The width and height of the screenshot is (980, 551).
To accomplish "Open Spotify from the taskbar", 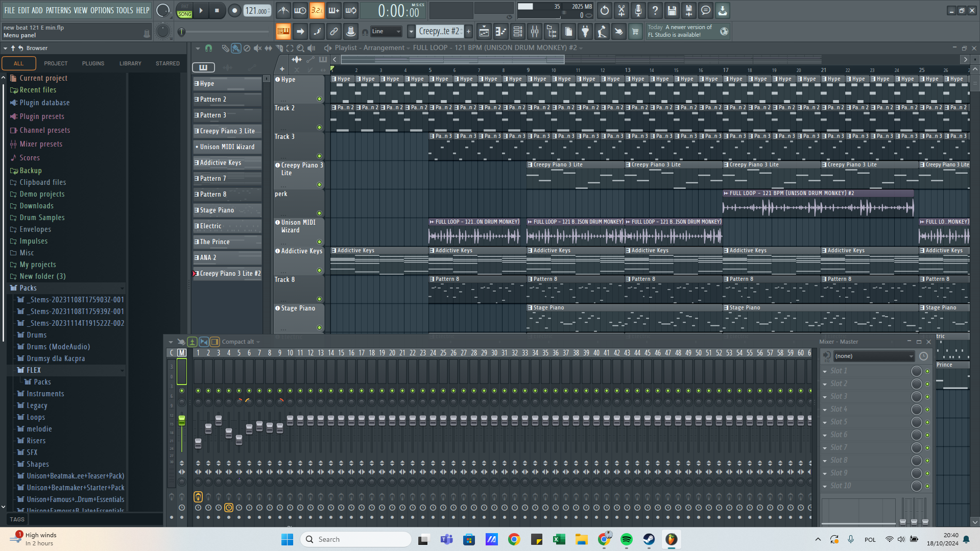I will pos(627,539).
